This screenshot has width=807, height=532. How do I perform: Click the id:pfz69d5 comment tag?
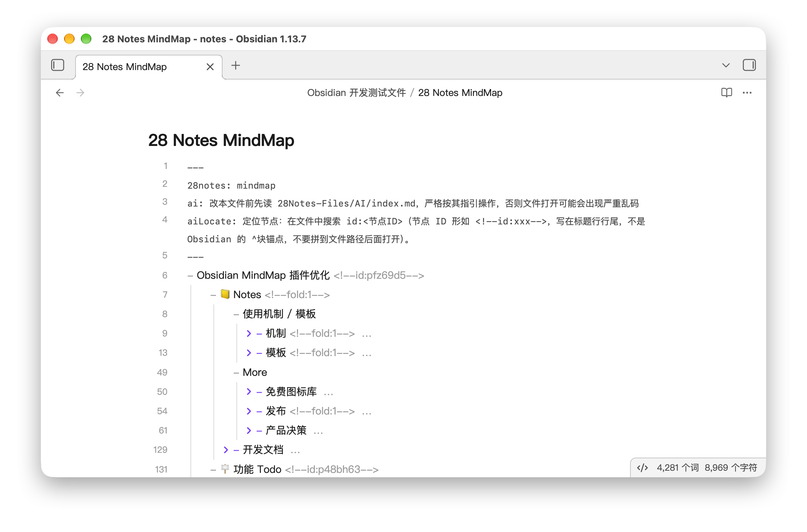point(379,275)
